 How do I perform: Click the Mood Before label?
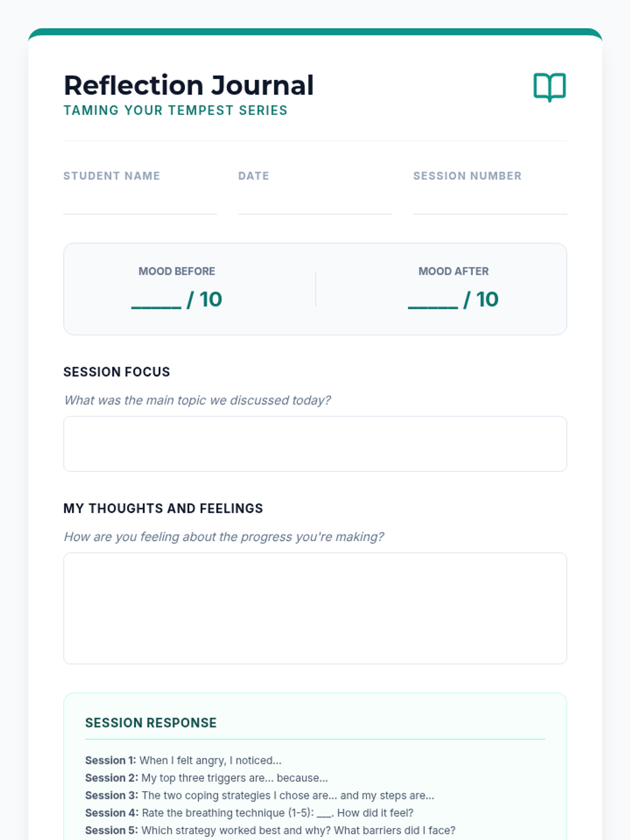[x=176, y=271]
